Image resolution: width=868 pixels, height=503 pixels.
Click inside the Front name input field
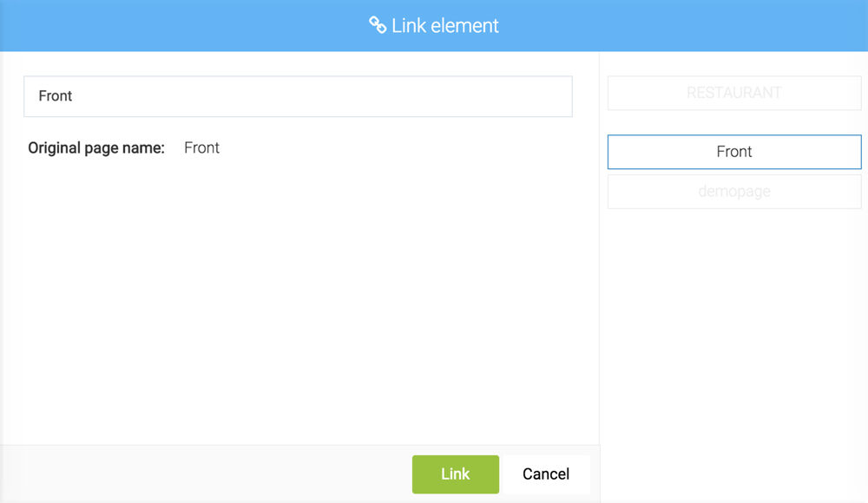(298, 95)
